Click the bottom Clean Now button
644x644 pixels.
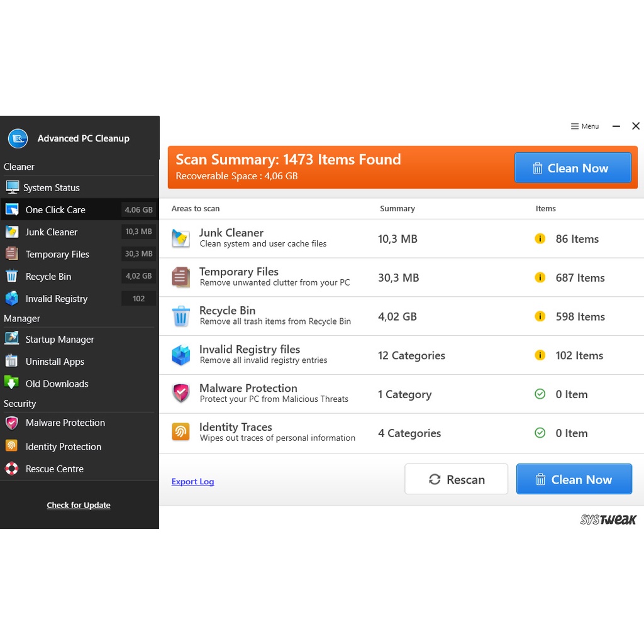[574, 479]
